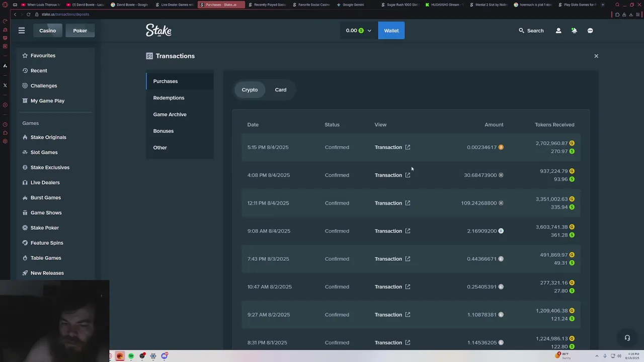The width and height of the screenshot is (644, 362).
Task: Open the Spotify icon in the taskbar
Action: point(131,356)
